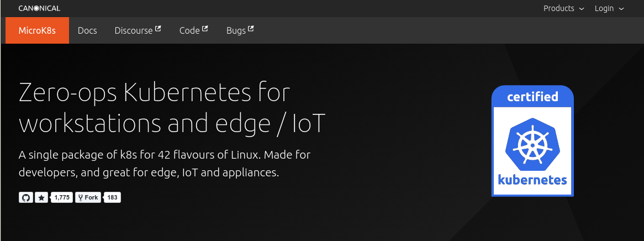Click the external link icon beside Bugs
This screenshot has width=644, height=241.
pyautogui.click(x=251, y=29)
